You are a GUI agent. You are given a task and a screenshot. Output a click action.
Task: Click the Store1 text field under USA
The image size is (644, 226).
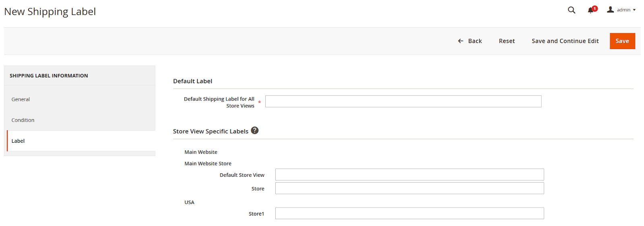(x=409, y=213)
